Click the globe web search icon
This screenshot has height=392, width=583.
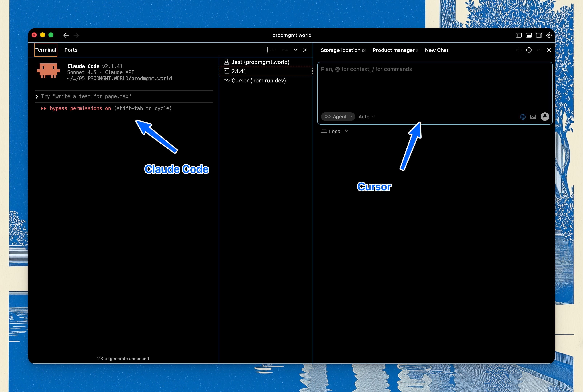point(523,117)
